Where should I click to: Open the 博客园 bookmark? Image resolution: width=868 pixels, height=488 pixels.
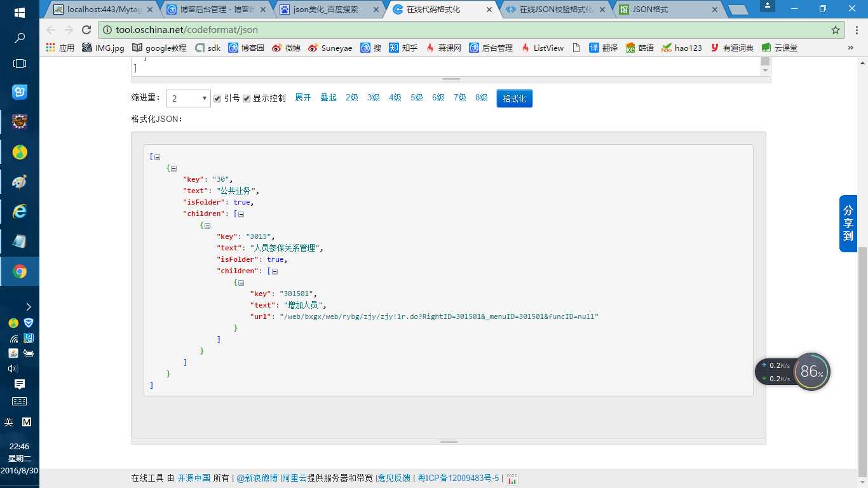(x=247, y=48)
